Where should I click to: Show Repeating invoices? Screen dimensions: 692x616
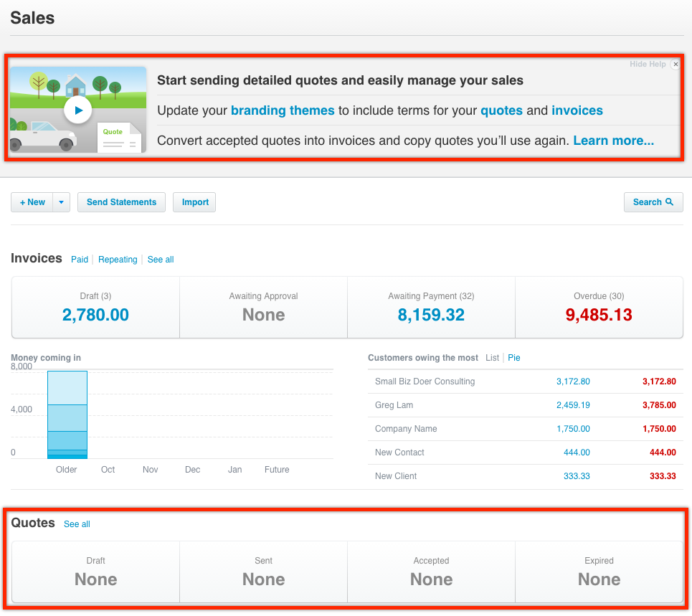pyautogui.click(x=118, y=260)
